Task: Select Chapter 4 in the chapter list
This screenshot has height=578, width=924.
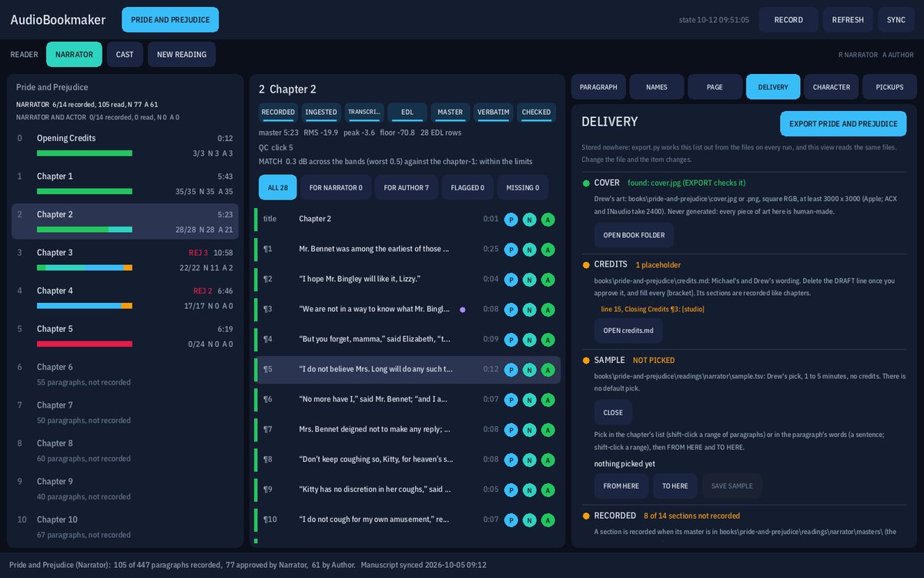Action: coord(125,298)
